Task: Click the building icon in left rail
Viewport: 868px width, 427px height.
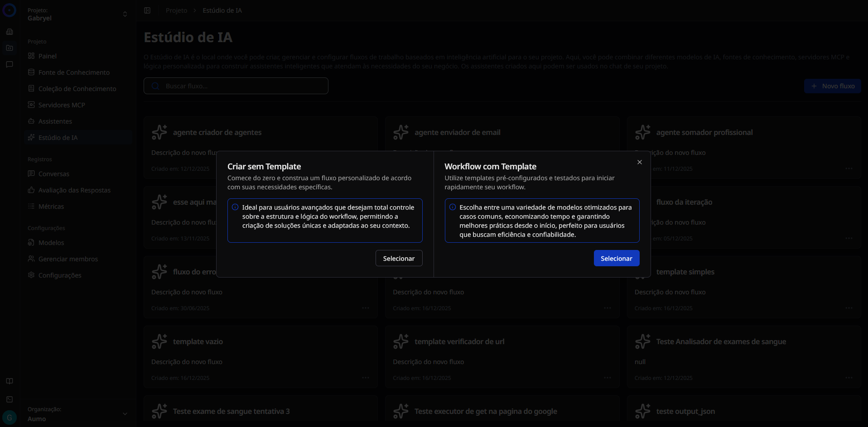Action: (10, 32)
